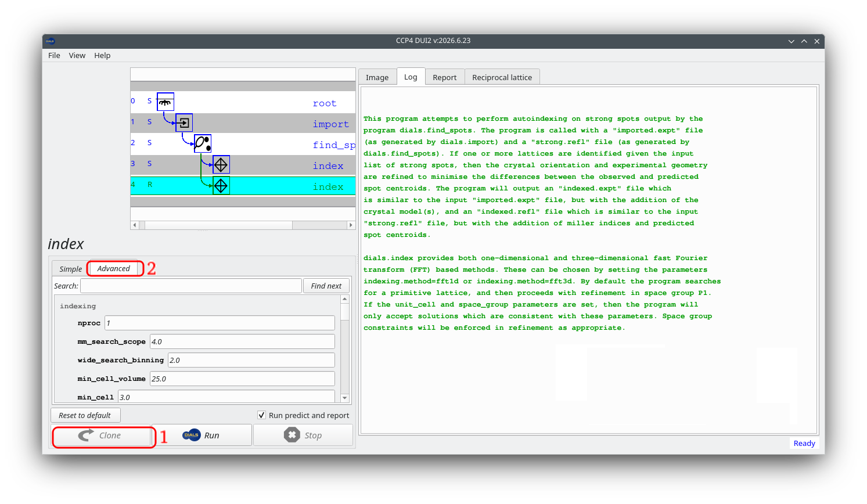Select the 'import' label in the tree
The height and width of the screenshot is (504, 867).
click(331, 124)
